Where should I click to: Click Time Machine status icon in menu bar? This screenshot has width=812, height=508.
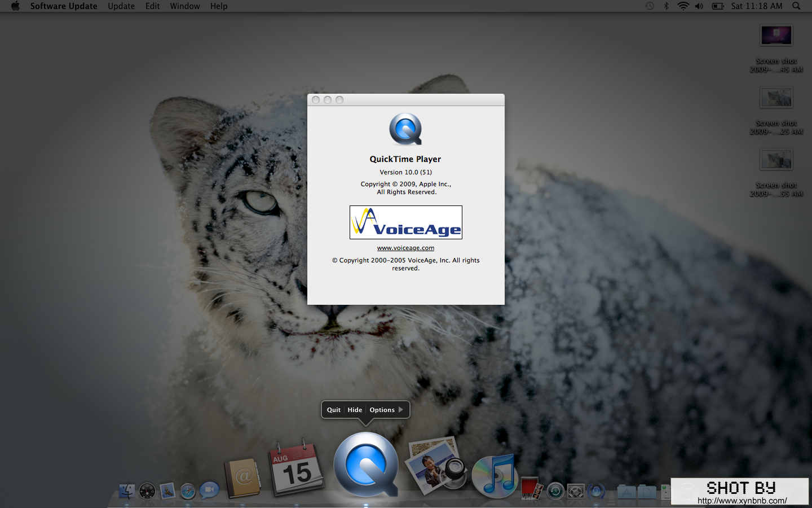(650, 6)
